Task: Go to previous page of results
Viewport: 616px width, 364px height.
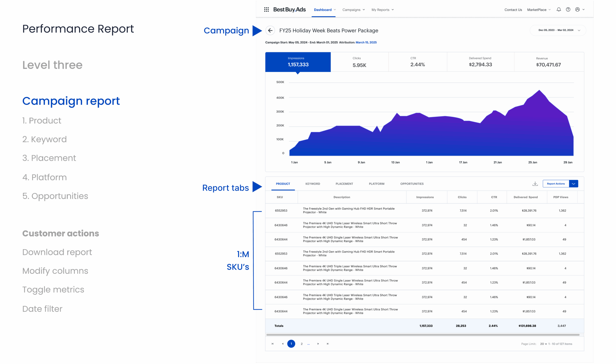Action: pos(282,344)
